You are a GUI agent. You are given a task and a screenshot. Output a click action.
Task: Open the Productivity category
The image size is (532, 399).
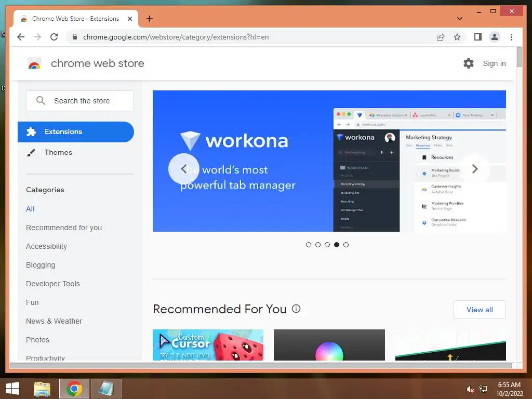tap(46, 357)
